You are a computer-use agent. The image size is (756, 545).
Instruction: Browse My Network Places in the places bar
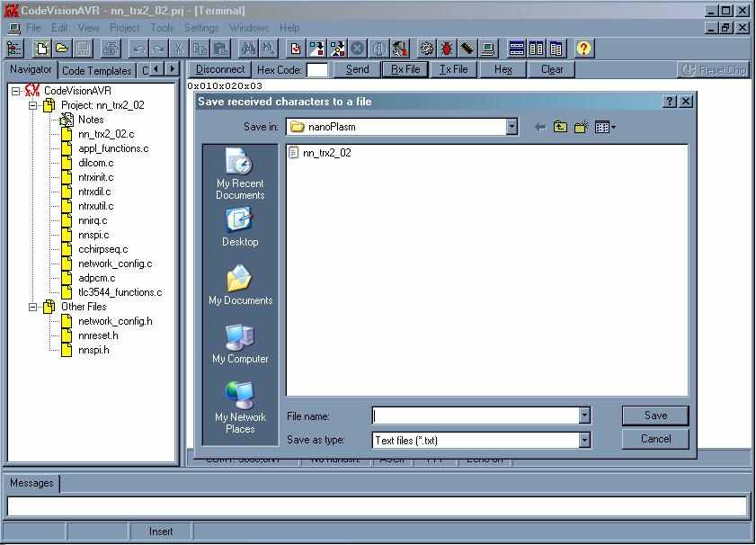coord(240,407)
